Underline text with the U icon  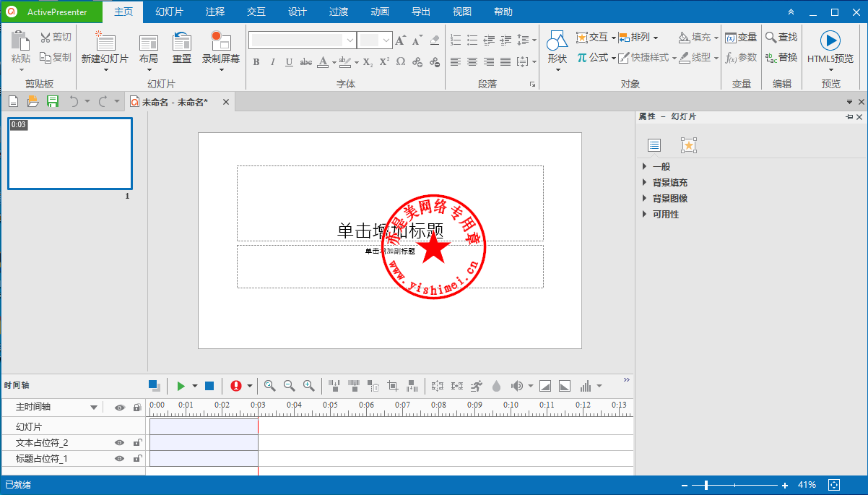[289, 62]
